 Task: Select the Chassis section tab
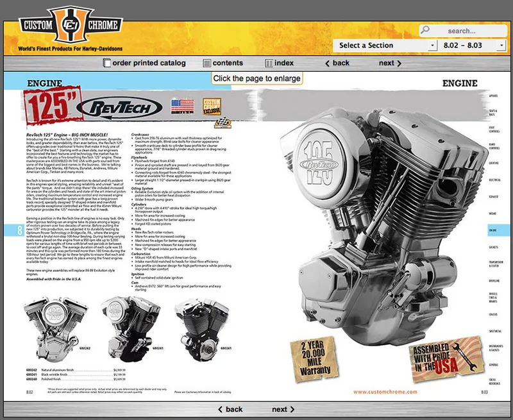click(x=493, y=314)
